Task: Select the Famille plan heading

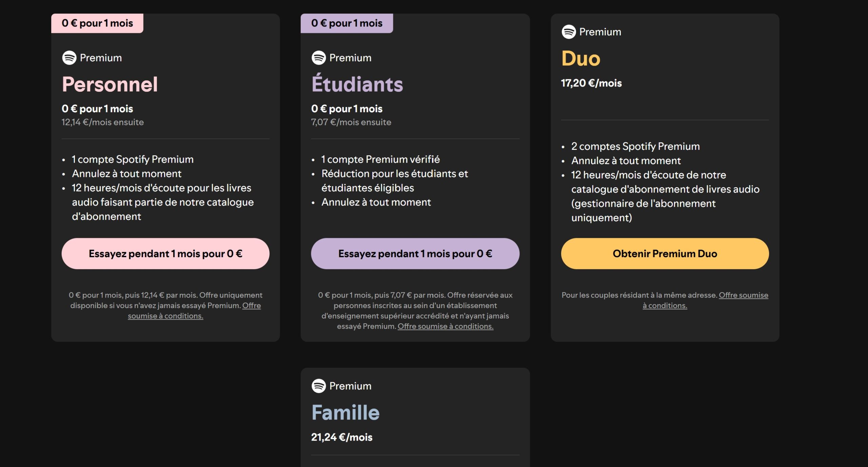Action: point(345,412)
